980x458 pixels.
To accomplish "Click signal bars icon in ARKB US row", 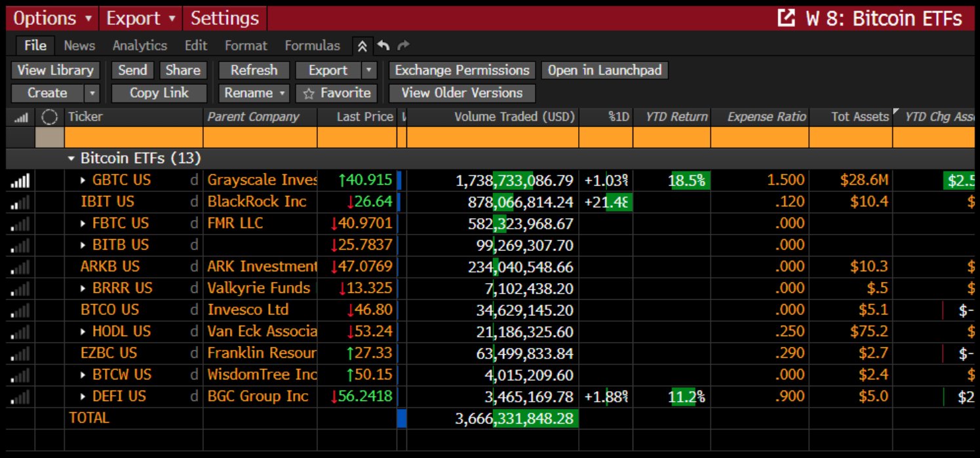I will point(20,267).
